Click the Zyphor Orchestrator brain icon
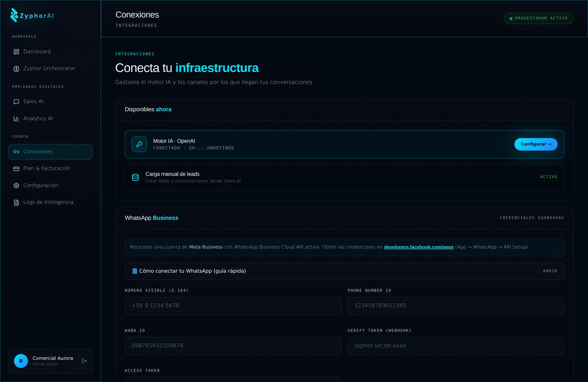Screen dimensions: 588x382 click(x=16, y=69)
